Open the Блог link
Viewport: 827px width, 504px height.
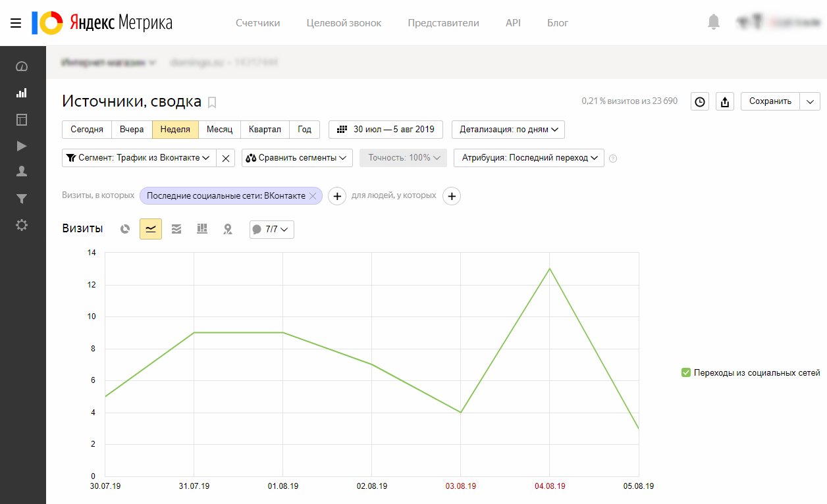coord(558,23)
